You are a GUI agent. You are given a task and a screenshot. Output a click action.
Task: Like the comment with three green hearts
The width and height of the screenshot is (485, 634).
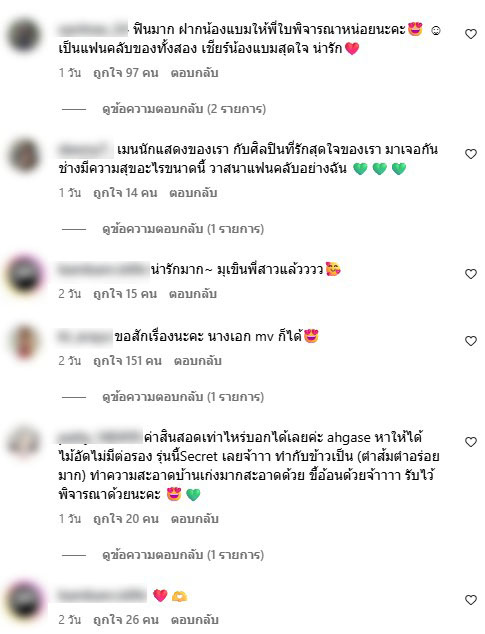471,154
